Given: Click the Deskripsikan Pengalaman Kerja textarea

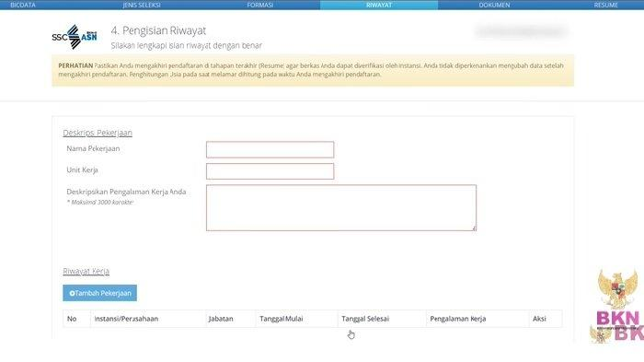Looking at the screenshot, I should pyautogui.click(x=341, y=208).
